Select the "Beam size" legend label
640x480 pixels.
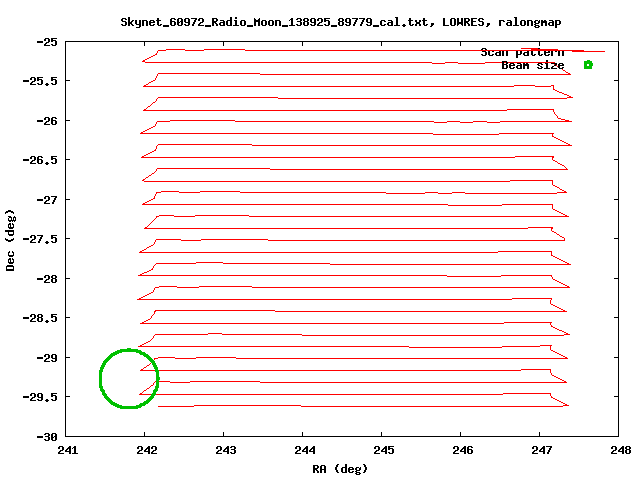[532, 65]
